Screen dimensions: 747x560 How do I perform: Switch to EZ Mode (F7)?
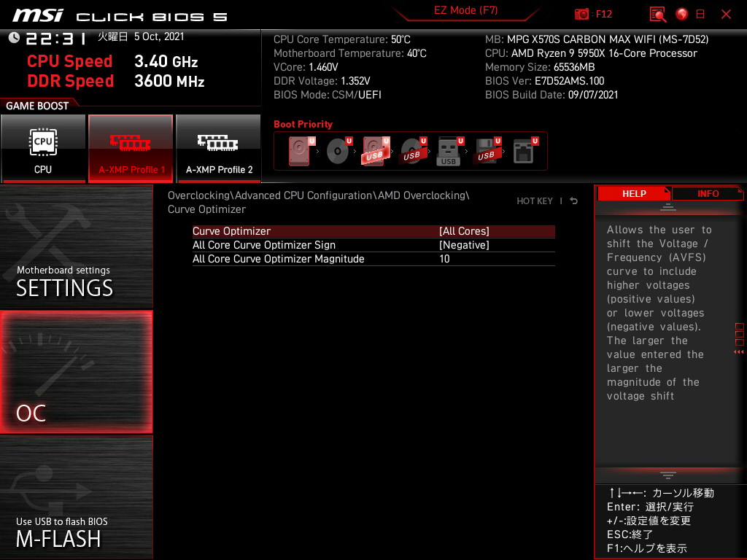click(465, 10)
